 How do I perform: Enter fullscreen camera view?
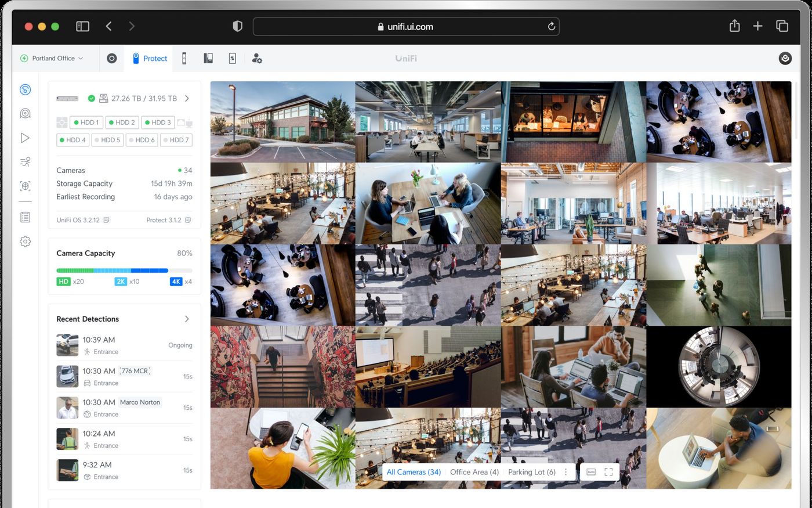(x=608, y=472)
